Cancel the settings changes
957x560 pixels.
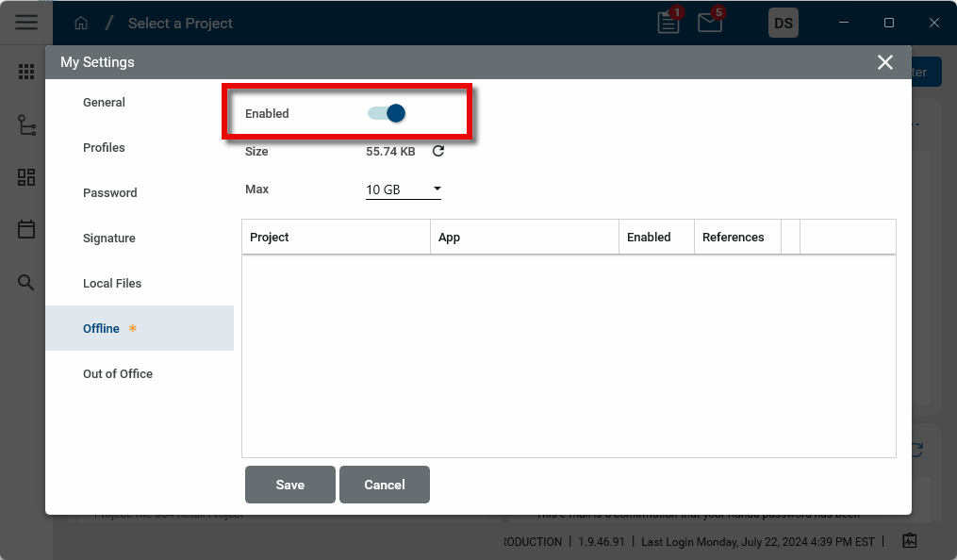click(x=385, y=485)
